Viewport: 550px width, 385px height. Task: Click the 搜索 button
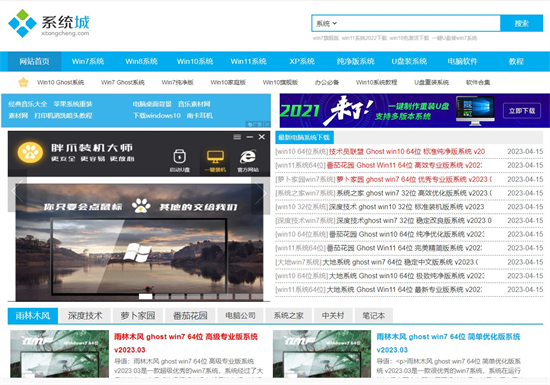tap(522, 23)
